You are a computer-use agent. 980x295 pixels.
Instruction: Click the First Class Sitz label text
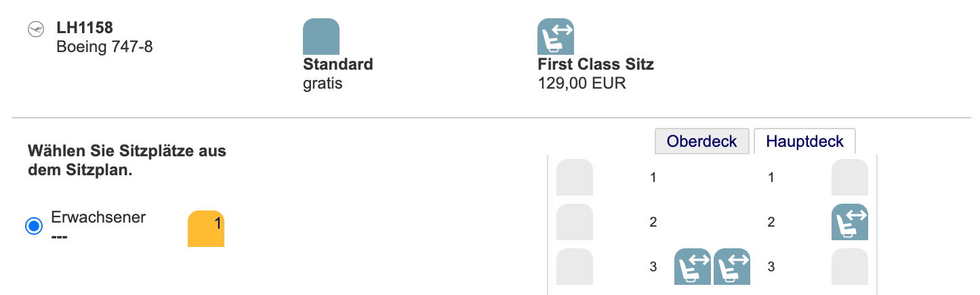[596, 65]
